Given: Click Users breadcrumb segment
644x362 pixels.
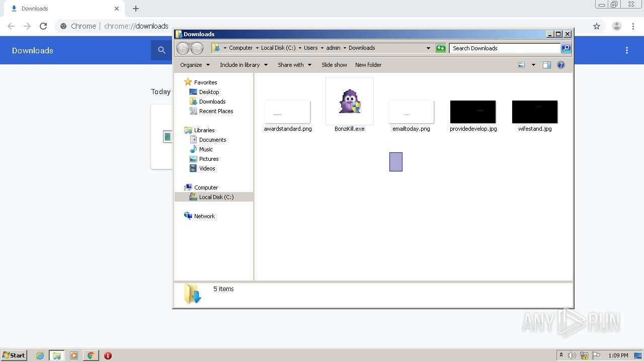Looking at the screenshot, I should coord(310,48).
